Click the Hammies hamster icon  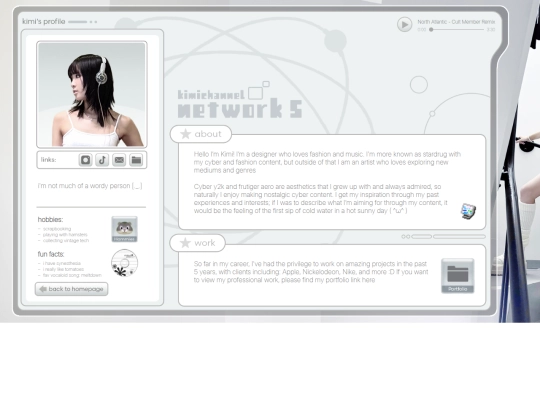(x=124, y=229)
